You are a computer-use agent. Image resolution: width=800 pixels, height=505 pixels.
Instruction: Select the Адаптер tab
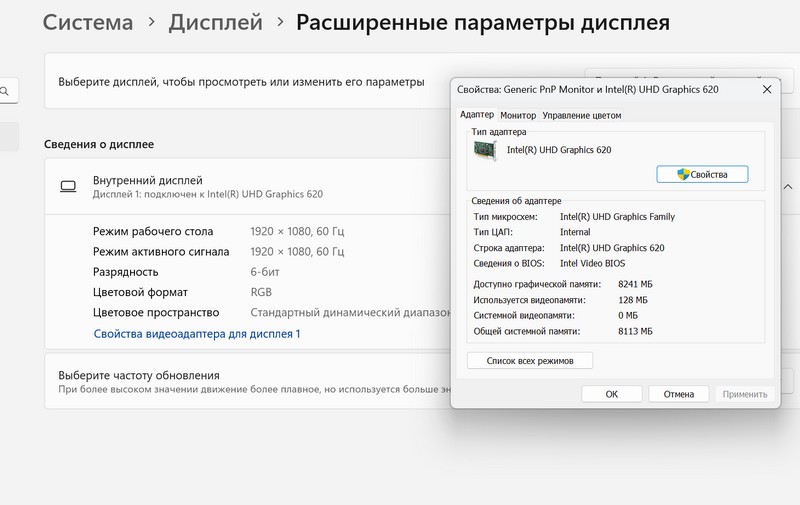pos(476,115)
